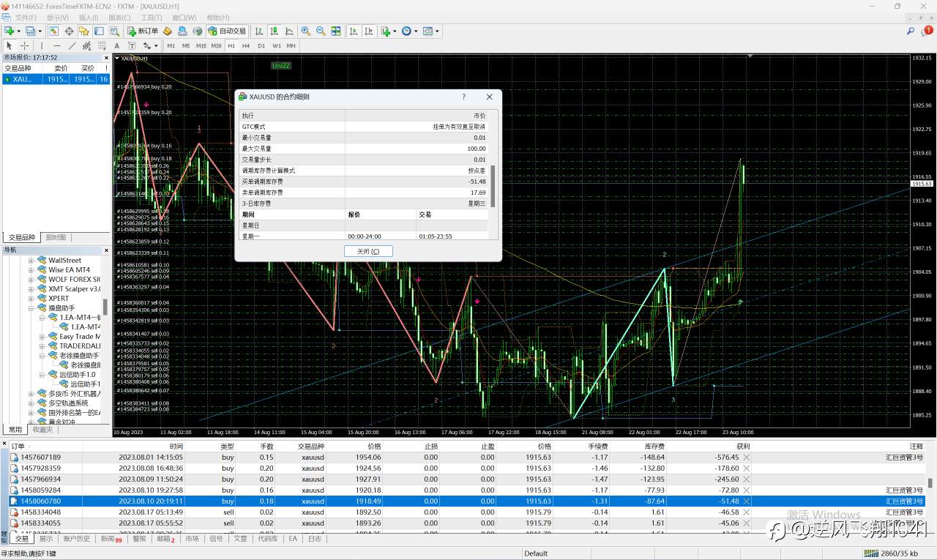The width and height of the screenshot is (937, 560).
Task: Expand the 多空轨道系统 tree node
Action: [x=31, y=403]
